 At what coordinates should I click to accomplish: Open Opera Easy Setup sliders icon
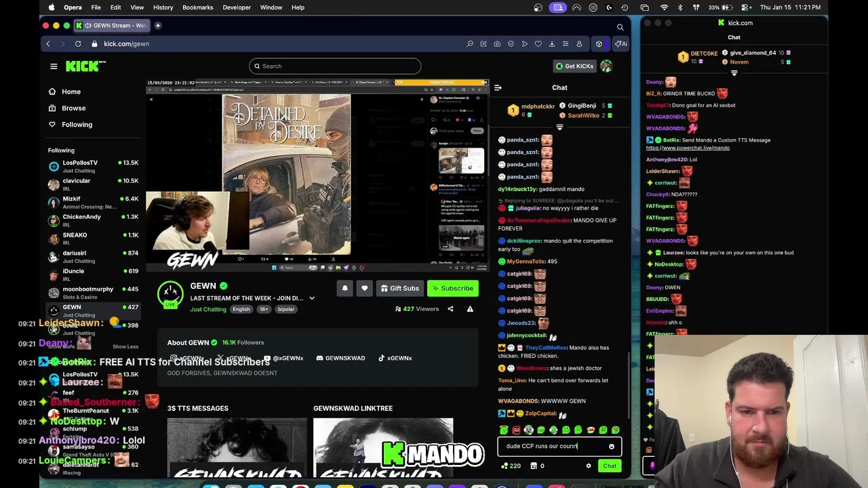pyautogui.click(x=566, y=44)
